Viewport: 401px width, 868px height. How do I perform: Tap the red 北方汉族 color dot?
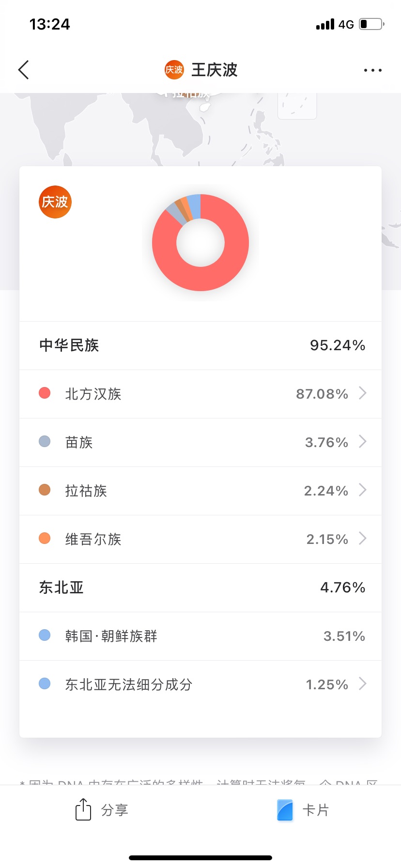pos(45,393)
